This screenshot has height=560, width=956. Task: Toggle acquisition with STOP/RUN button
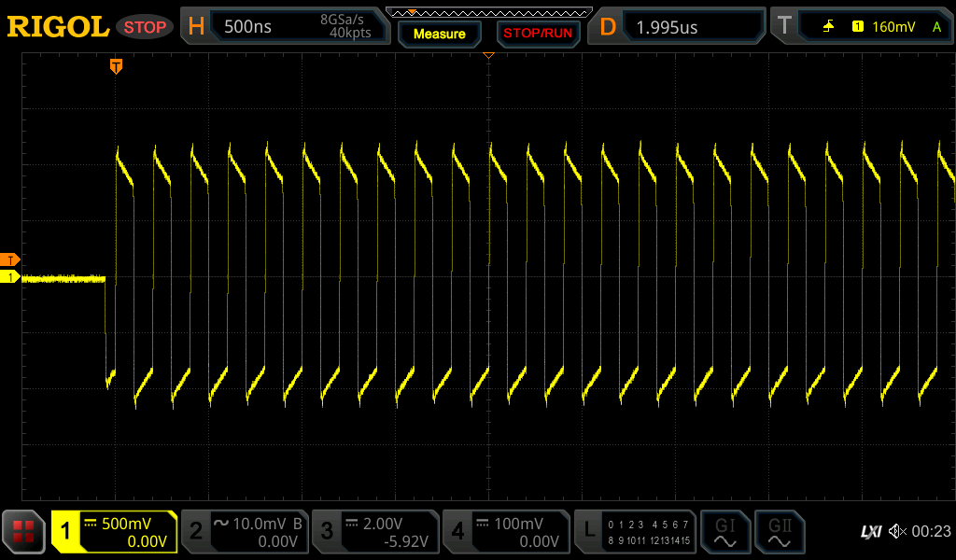(x=538, y=34)
